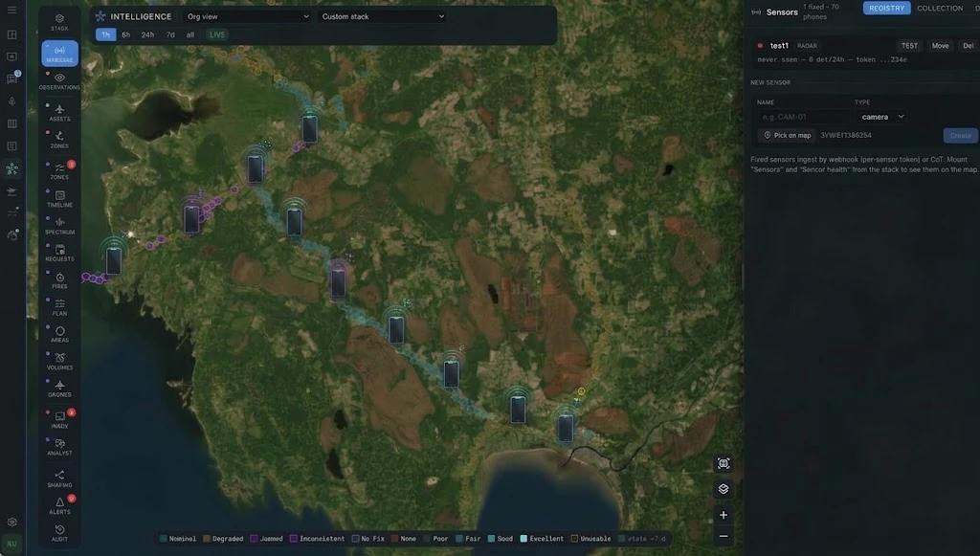Click the Sensors panel title
The height and width of the screenshot is (556, 980).
point(782,11)
